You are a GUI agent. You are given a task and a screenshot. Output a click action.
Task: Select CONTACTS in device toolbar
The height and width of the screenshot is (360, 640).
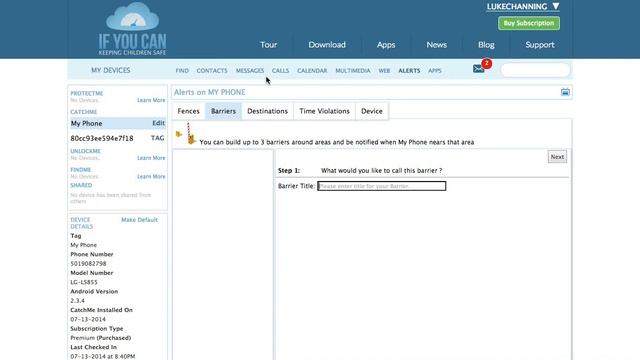[x=212, y=71]
